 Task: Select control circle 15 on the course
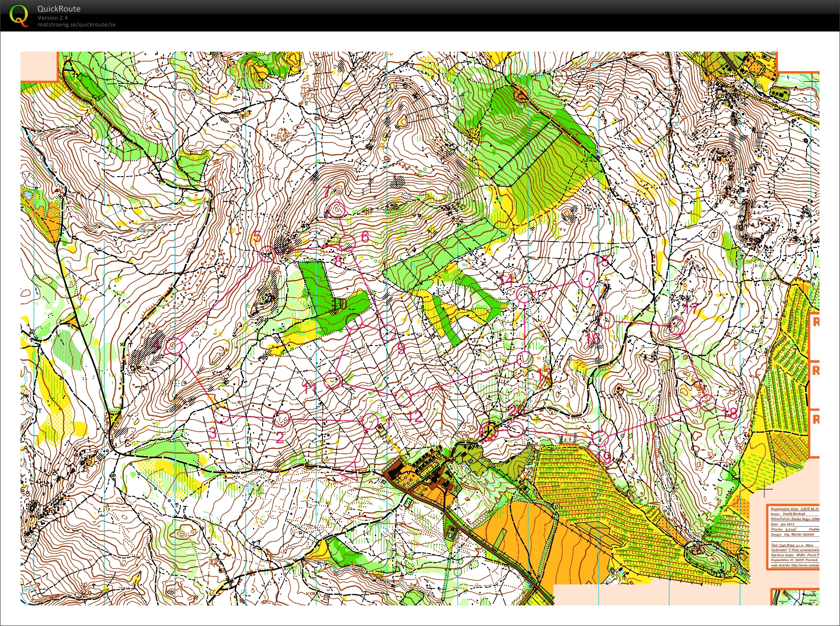click(587, 279)
